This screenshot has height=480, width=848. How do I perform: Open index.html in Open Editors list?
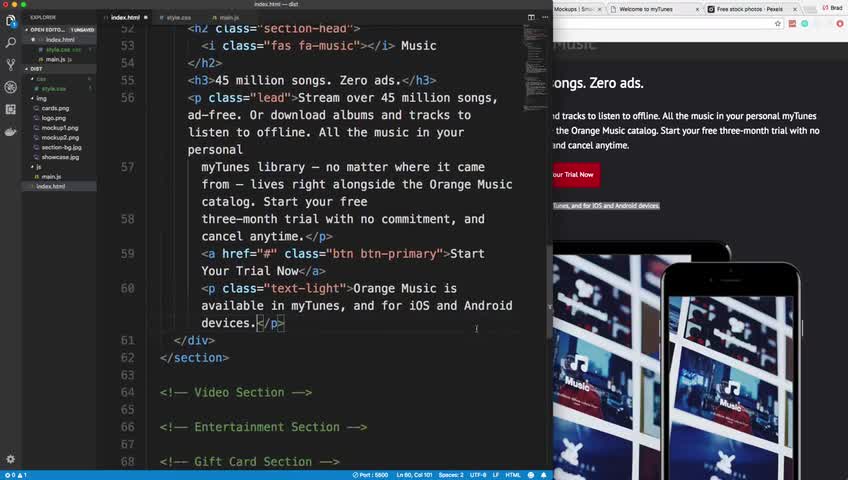click(59, 39)
